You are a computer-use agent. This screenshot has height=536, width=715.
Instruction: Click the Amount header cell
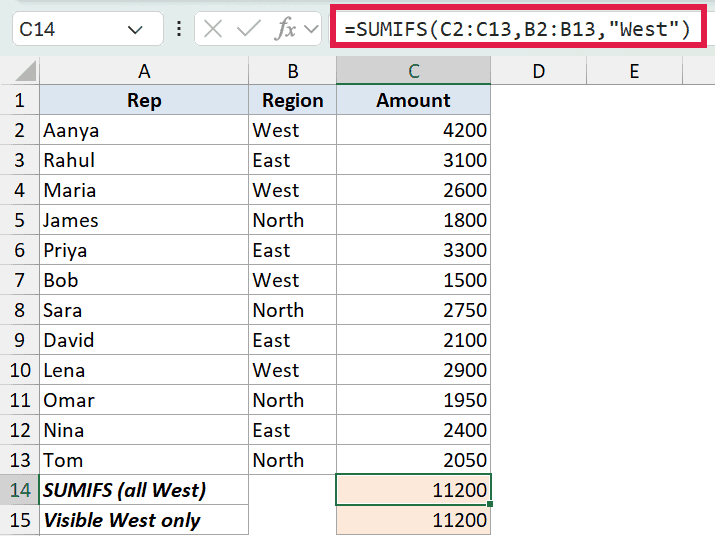coord(414,100)
